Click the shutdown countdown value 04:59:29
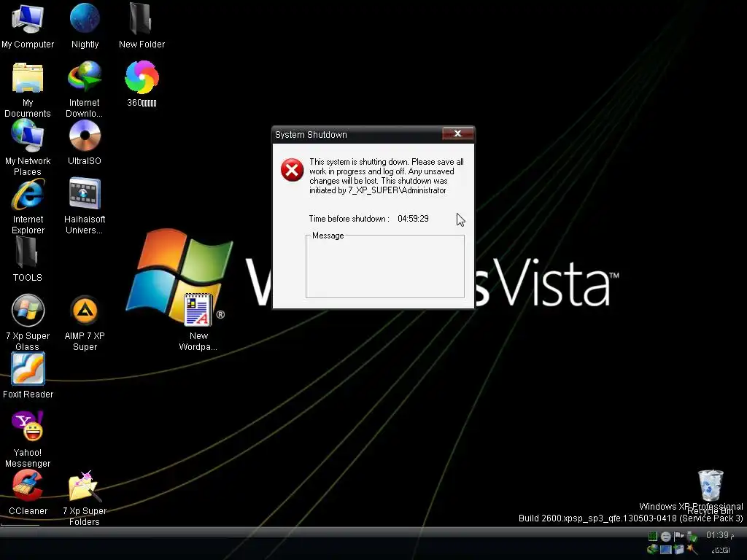This screenshot has height=560, width=747. click(413, 219)
